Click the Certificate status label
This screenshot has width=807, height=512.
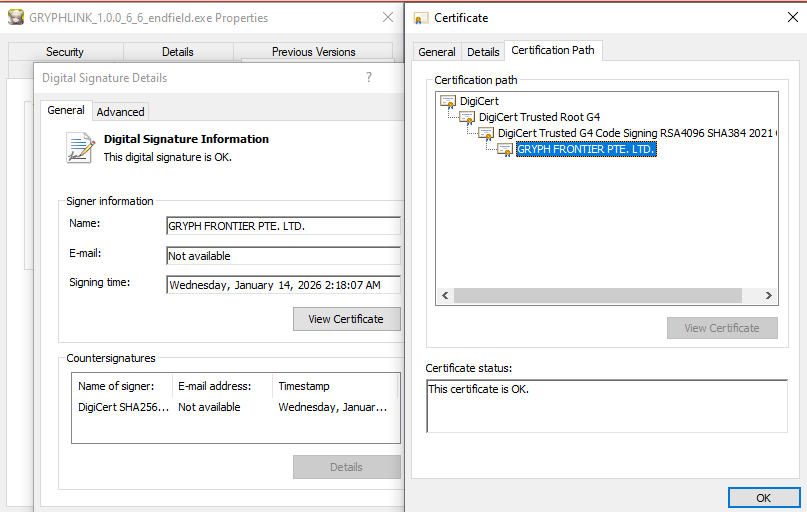468,368
